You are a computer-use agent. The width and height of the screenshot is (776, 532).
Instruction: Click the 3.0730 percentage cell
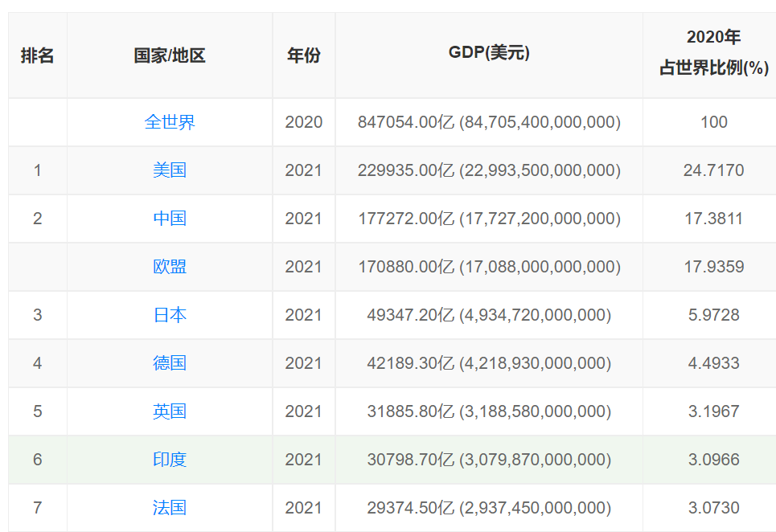(x=713, y=508)
